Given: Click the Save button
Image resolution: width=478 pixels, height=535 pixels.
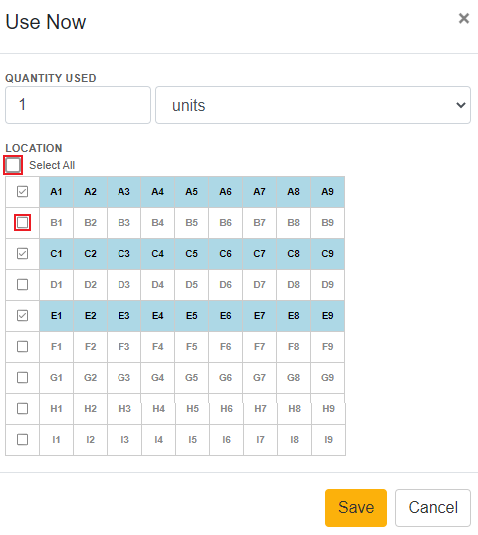Looking at the screenshot, I should point(356,508).
